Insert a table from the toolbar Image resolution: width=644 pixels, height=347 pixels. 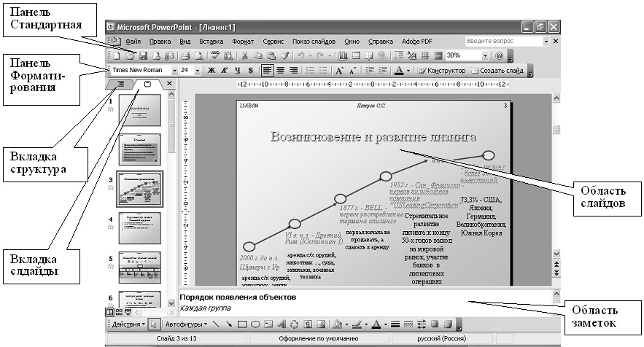356,55
